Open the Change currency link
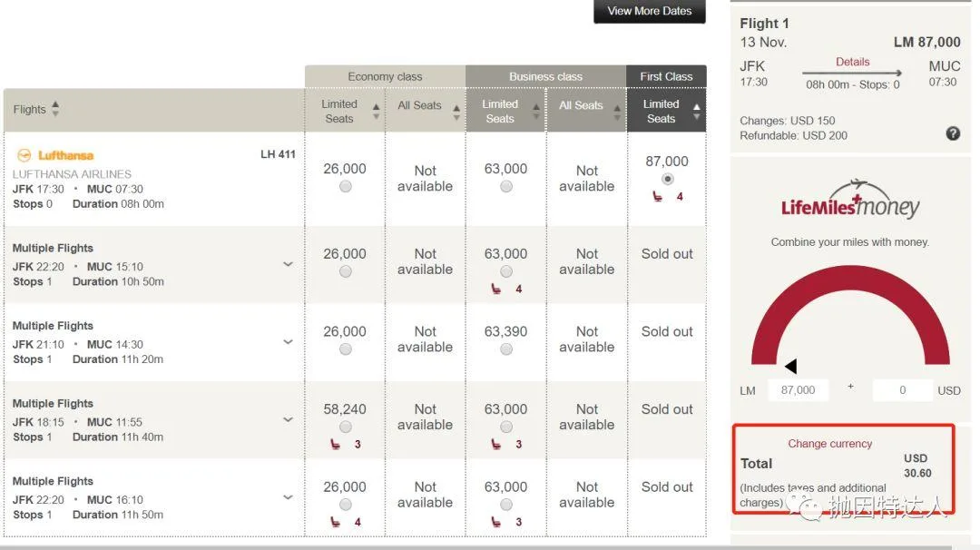This screenshot has height=550, width=980. [x=829, y=444]
